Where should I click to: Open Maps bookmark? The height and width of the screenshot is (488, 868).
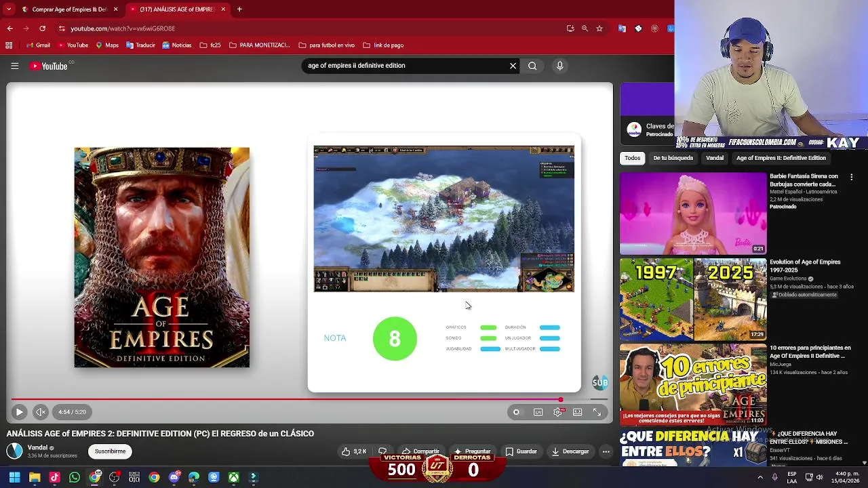tap(107, 45)
